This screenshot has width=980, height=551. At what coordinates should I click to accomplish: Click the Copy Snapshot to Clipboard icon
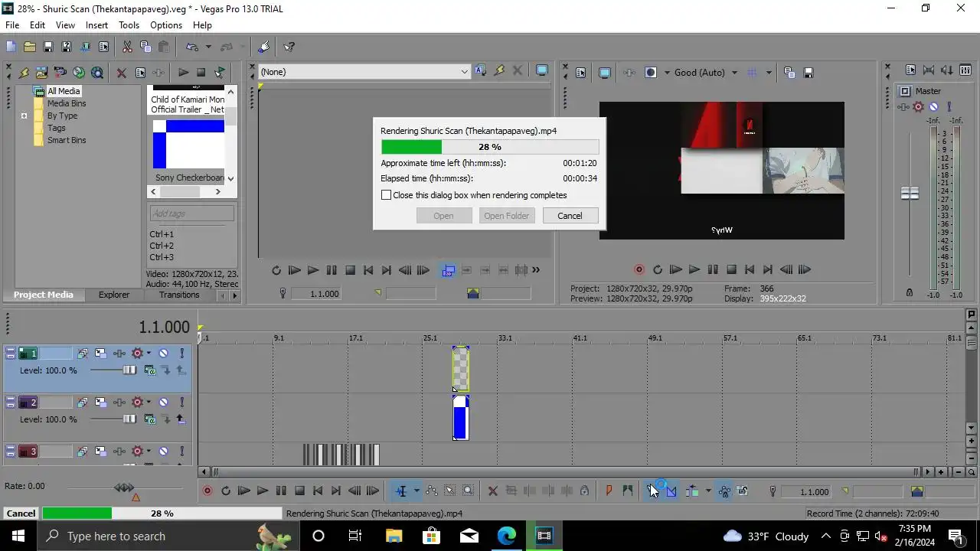(789, 73)
